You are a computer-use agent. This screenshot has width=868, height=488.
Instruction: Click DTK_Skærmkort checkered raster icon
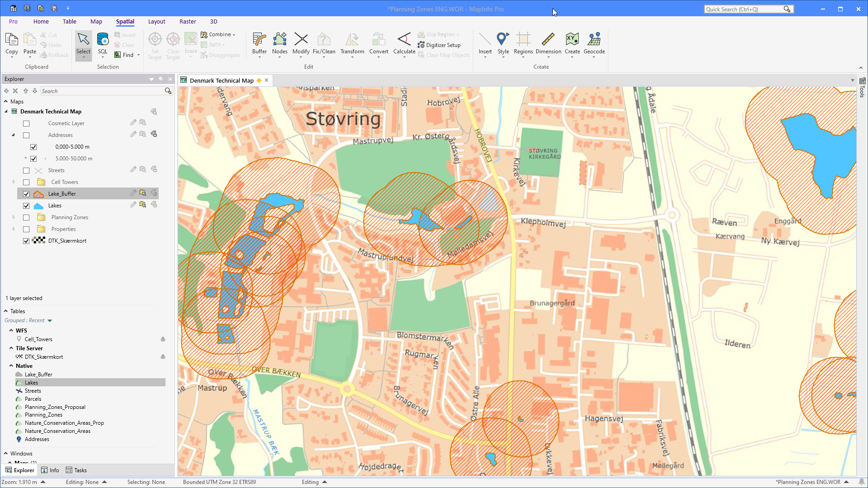pos(39,241)
